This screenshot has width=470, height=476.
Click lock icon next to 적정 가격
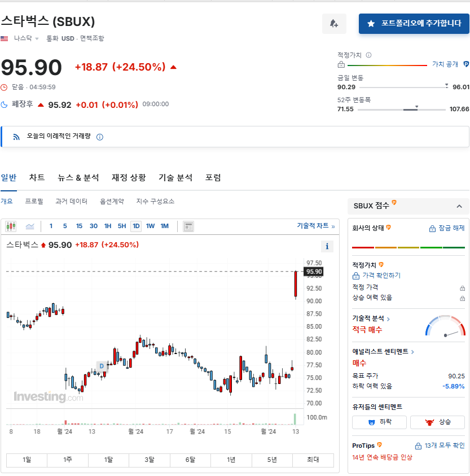click(462, 288)
